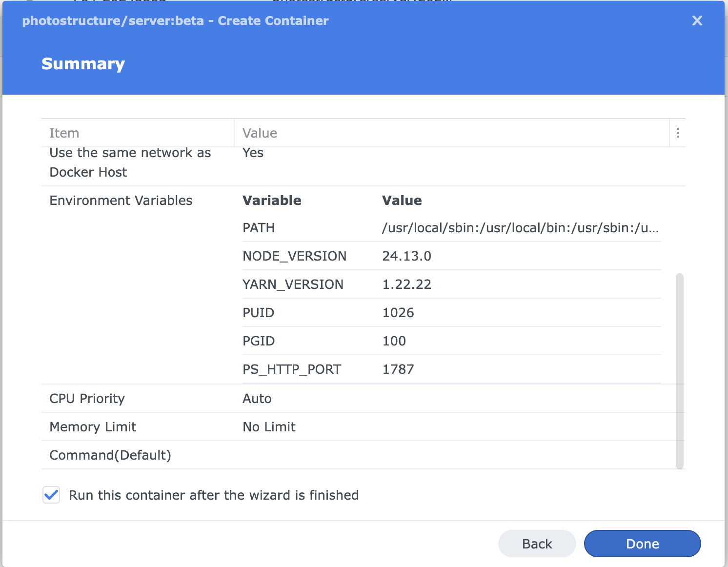
Task: Click the Value column header
Action: coord(259,132)
